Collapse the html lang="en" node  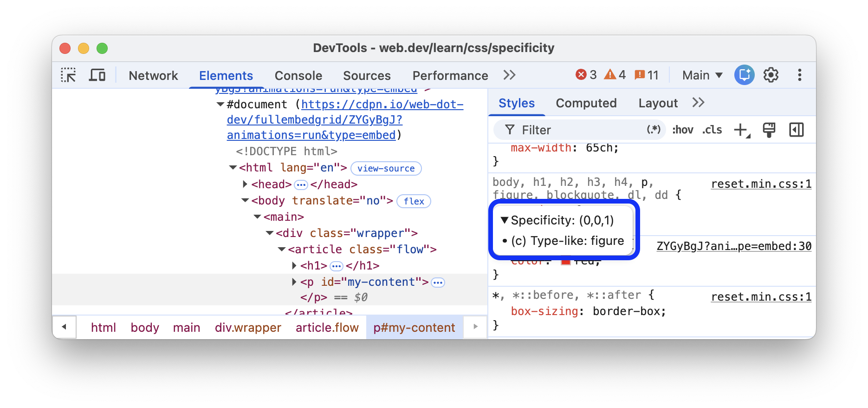tap(233, 168)
